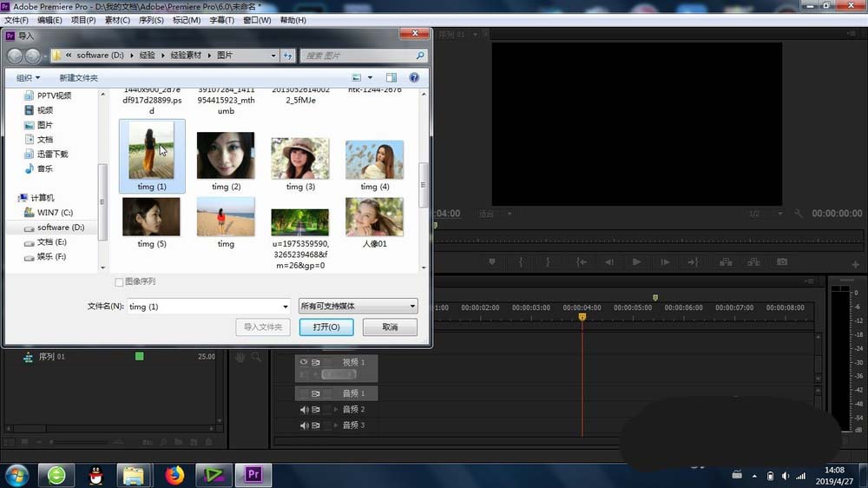Viewport: 868px width, 488px height.
Task: Click the 取消 button
Action: tap(390, 327)
